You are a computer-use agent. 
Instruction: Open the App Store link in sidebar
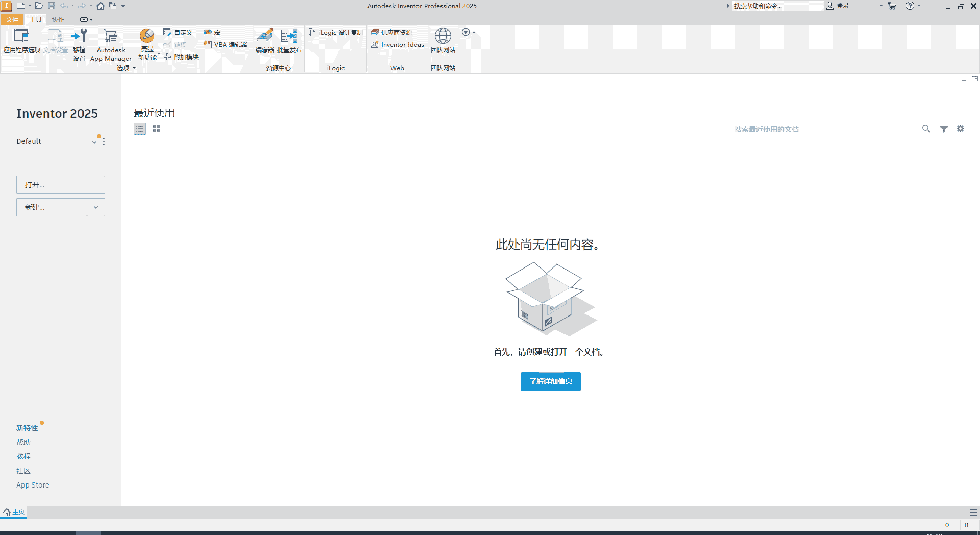coord(33,484)
